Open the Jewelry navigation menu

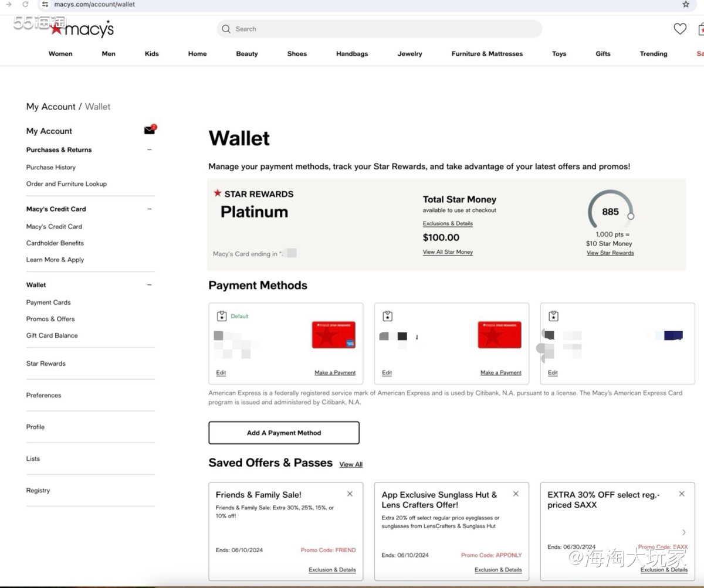click(409, 53)
